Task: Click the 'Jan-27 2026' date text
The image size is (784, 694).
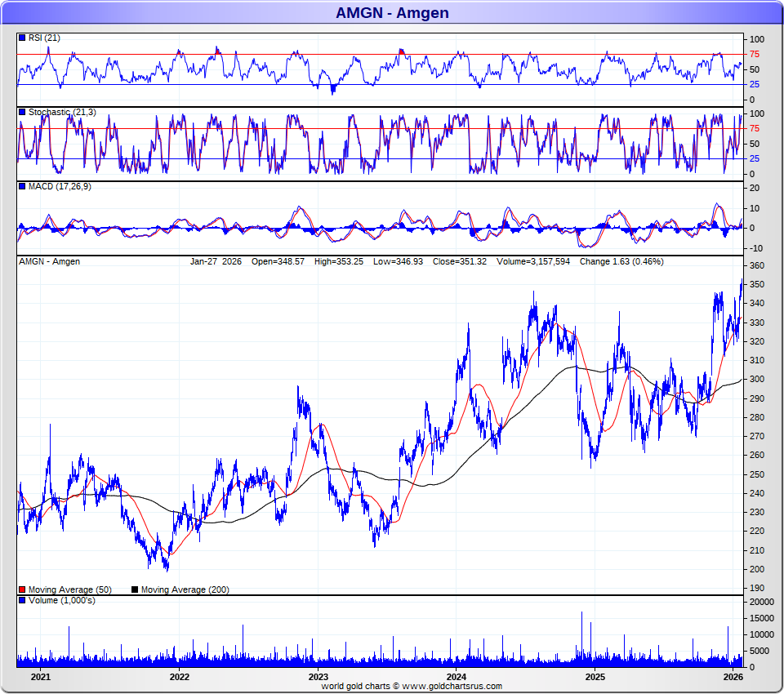Action: tap(216, 261)
